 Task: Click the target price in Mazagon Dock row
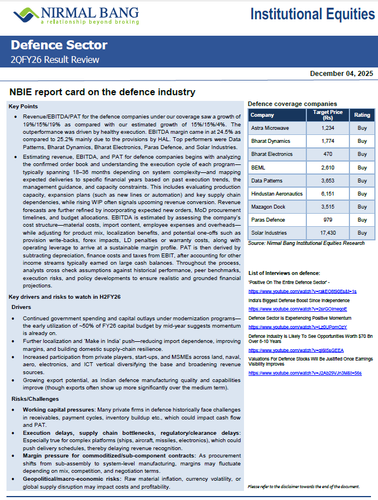point(328,207)
